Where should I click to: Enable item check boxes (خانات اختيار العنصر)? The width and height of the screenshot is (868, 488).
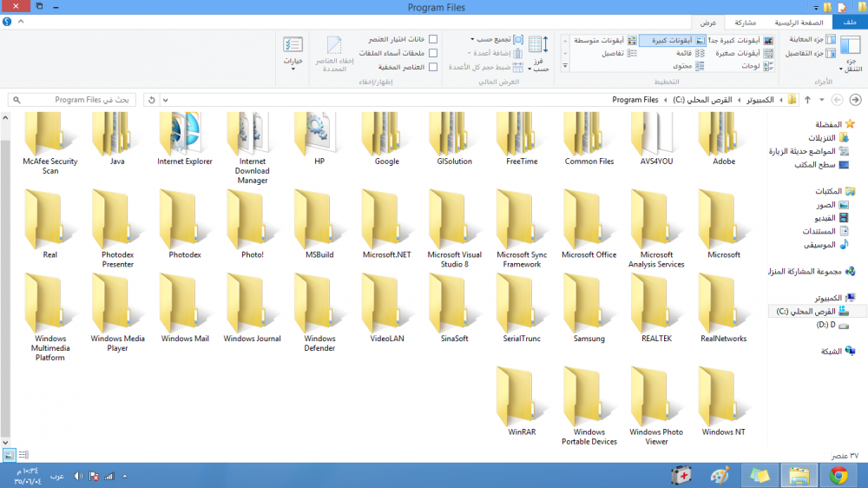432,39
